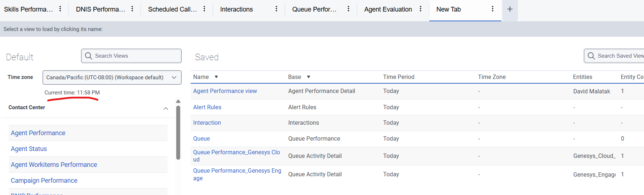Open kebab menu on Scheduled Callbacks tab

coord(204,9)
